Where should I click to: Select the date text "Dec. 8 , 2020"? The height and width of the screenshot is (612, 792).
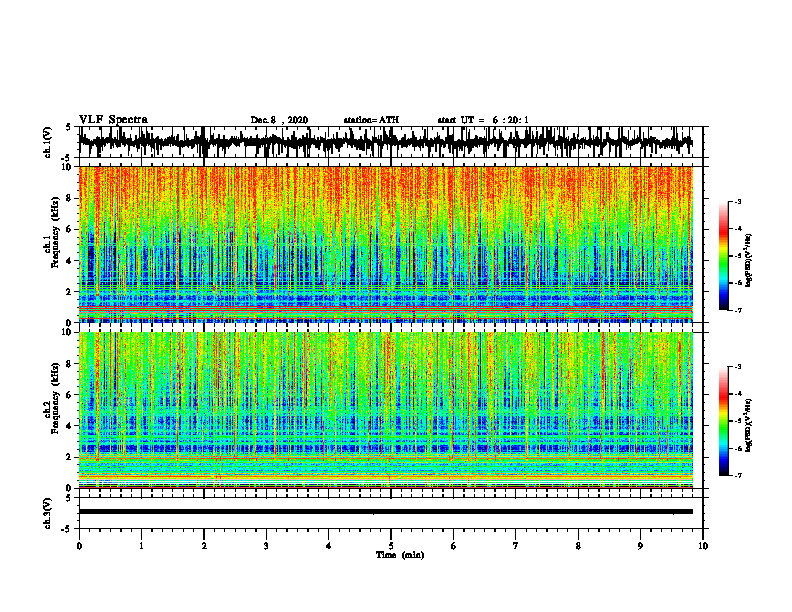click(x=279, y=120)
